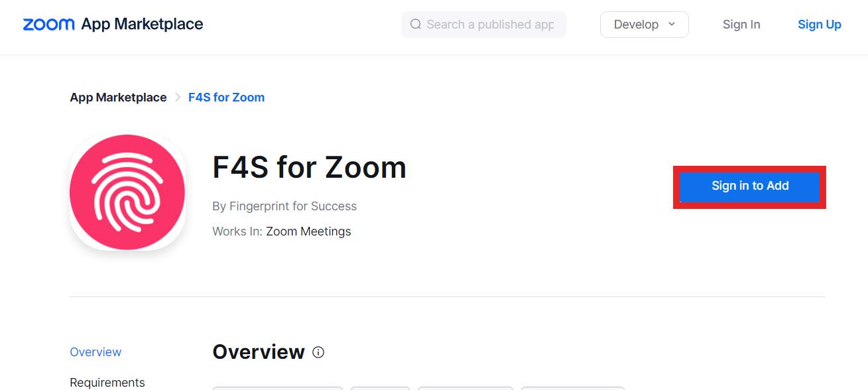
Task: Click the F4S for Zoom page title
Action: 309,167
